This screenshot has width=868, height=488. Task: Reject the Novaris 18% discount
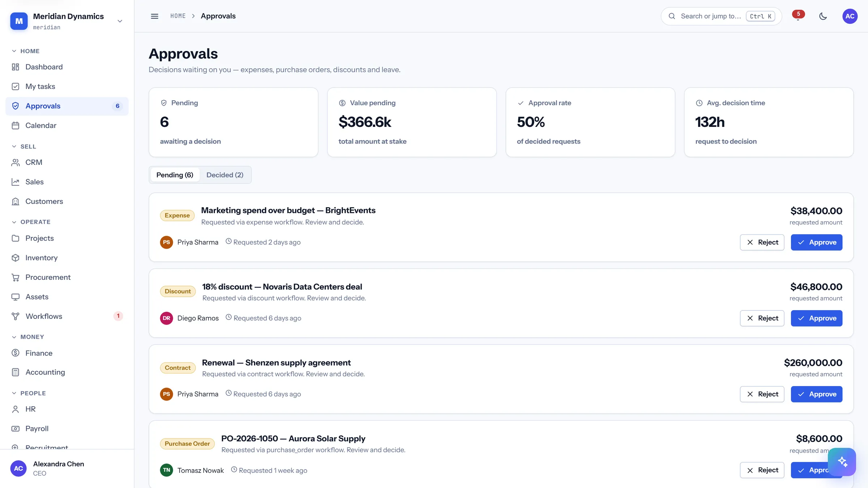coord(762,318)
